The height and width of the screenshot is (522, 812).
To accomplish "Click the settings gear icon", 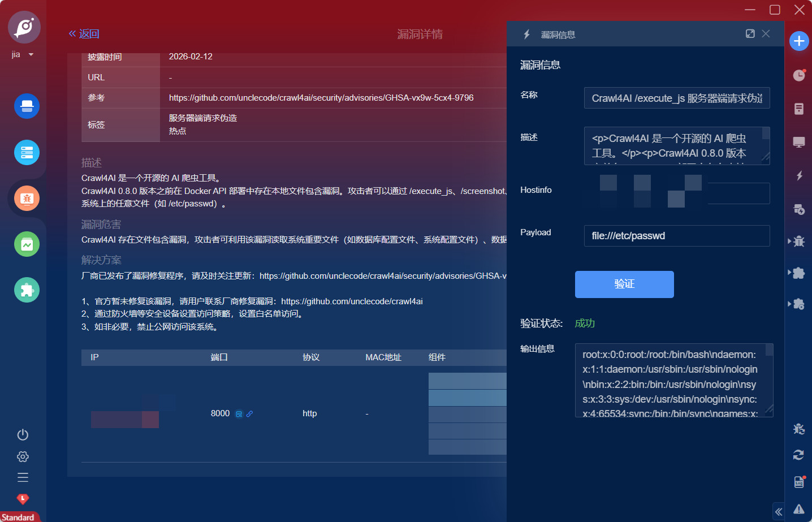I will click(x=23, y=456).
